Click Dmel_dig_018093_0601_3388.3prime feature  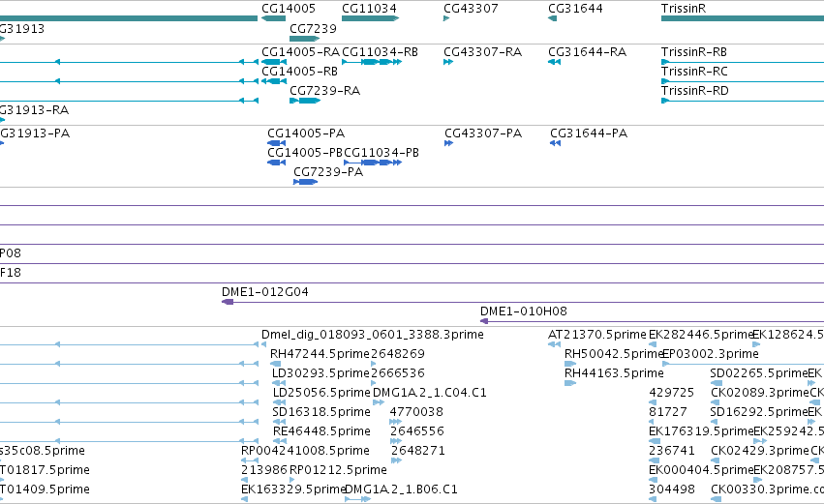click(263, 344)
